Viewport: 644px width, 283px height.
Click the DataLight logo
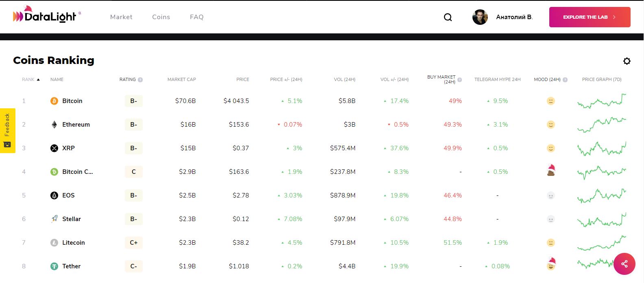tap(46, 15)
